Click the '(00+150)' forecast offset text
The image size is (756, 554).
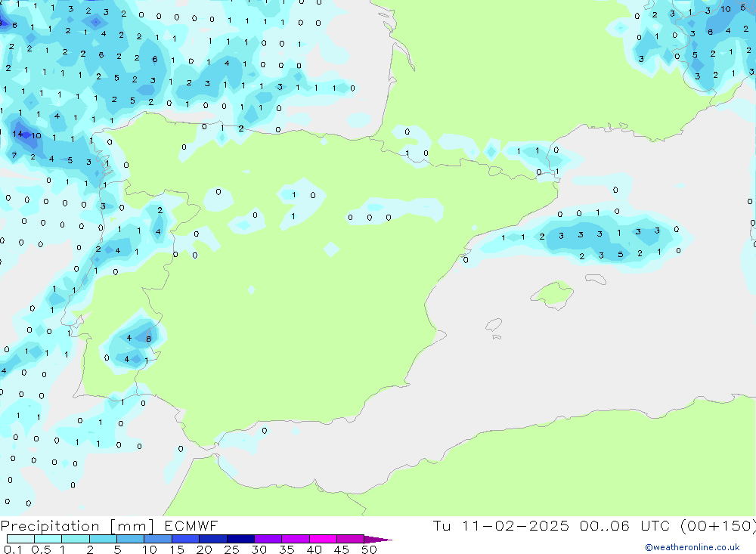(x=718, y=526)
